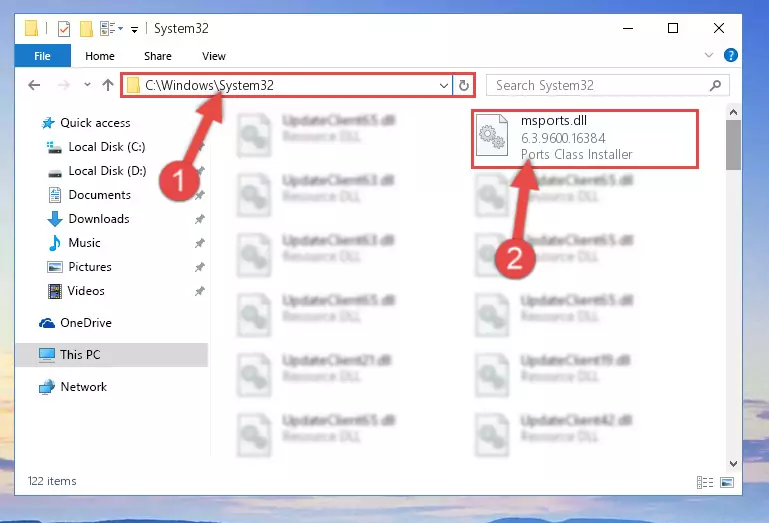Viewport: 769px width, 523px height.
Task: Click the Quick access star icon
Action: (x=48, y=123)
